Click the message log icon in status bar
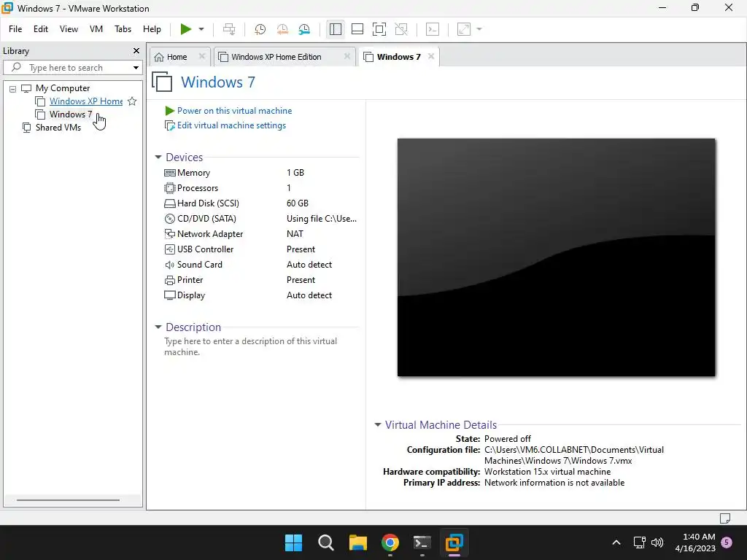Viewport: 747px width, 560px height. pos(725,518)
